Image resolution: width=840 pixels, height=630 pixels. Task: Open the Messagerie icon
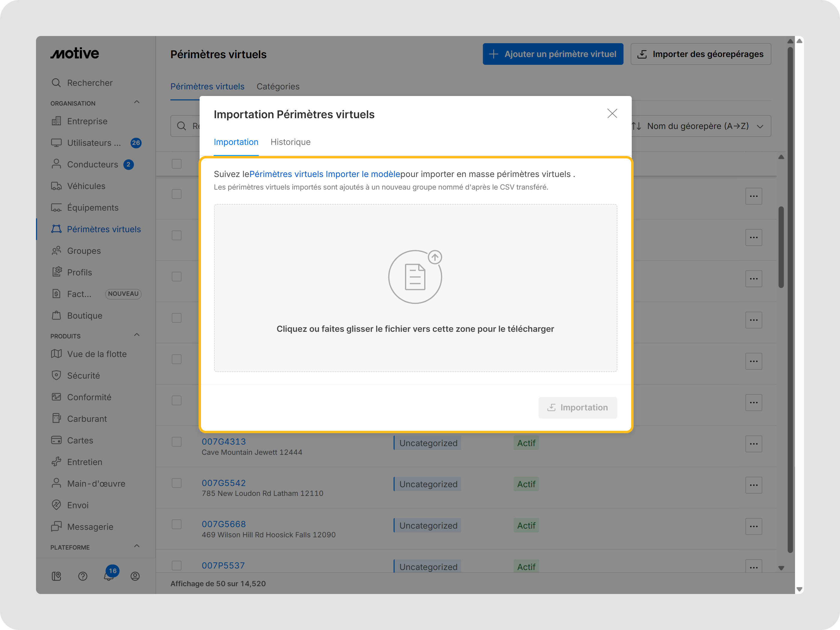56,527
